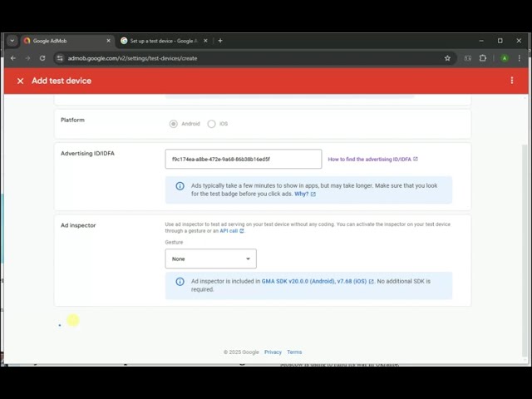Switch to the Google AdMob tab
Screen dimensions: 532x399
pyautogui.click(x=67, y=41)
